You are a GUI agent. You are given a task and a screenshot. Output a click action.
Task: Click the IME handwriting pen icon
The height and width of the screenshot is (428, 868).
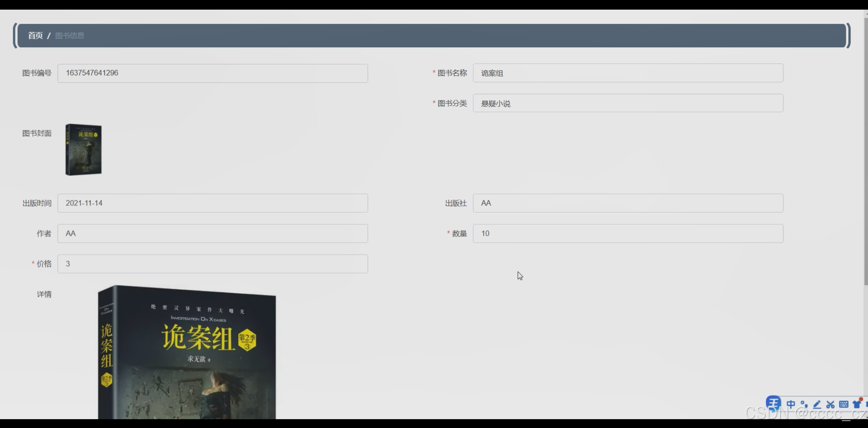tap(817, 404)
